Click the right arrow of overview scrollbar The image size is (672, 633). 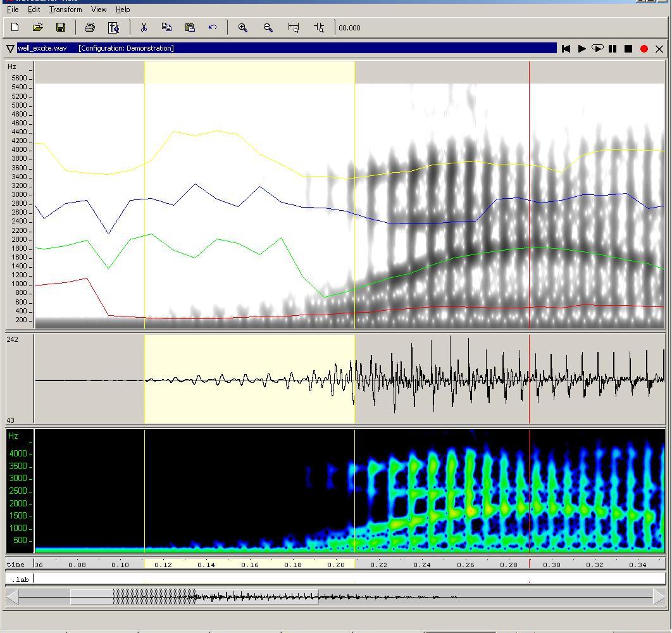pos(659,597)
